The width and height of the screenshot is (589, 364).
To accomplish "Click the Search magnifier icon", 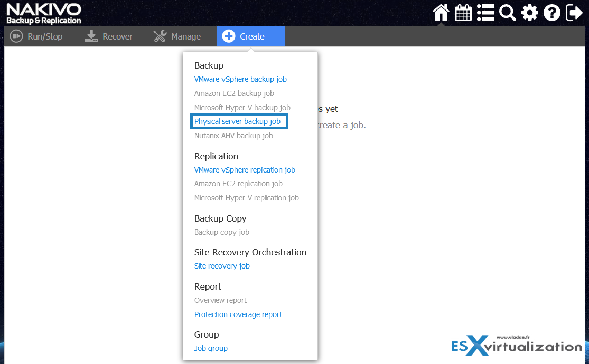I will [x=508, y=13].
